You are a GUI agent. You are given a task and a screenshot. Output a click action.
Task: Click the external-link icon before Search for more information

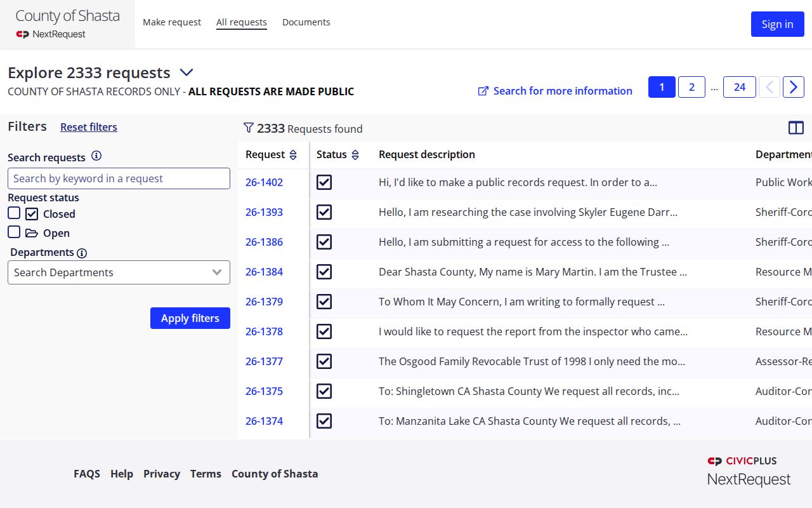483,91
